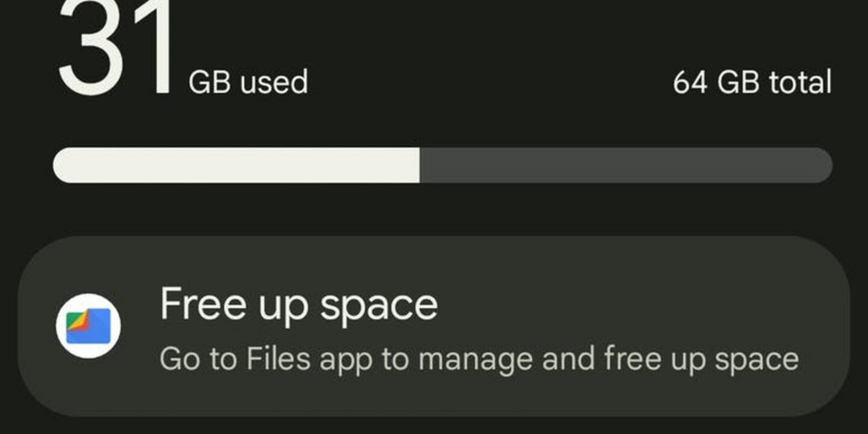Click the word "total" beside 64 GB

(x=800, y=83)
